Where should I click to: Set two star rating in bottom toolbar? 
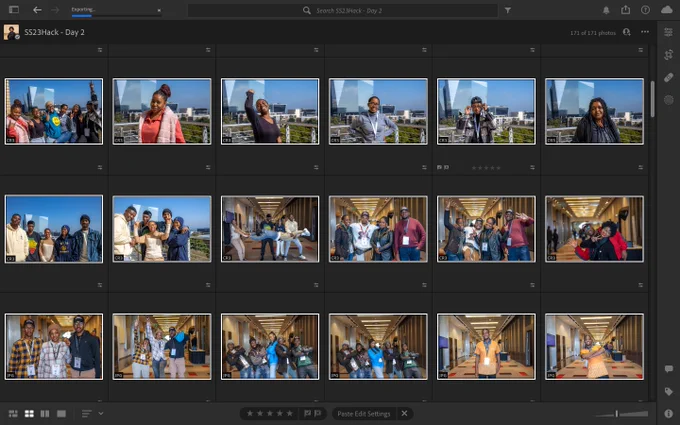260,414
